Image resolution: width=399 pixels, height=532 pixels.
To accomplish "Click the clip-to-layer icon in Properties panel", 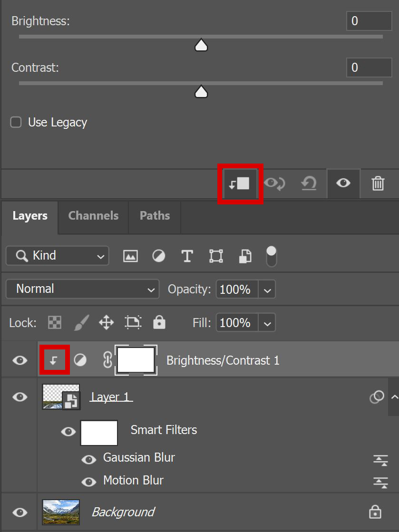I will point(240,184).
